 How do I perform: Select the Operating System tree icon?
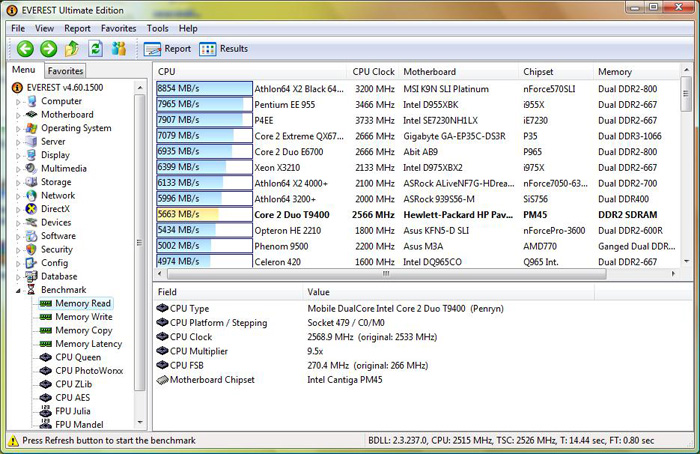(32, 128)
